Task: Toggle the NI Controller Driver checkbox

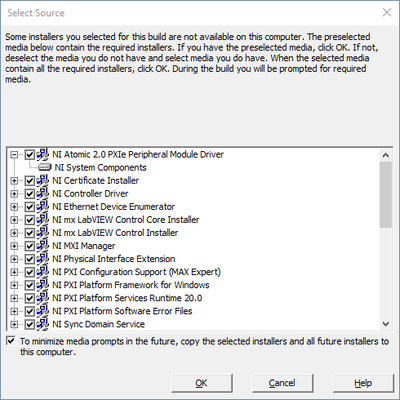Action: (30, 194)
